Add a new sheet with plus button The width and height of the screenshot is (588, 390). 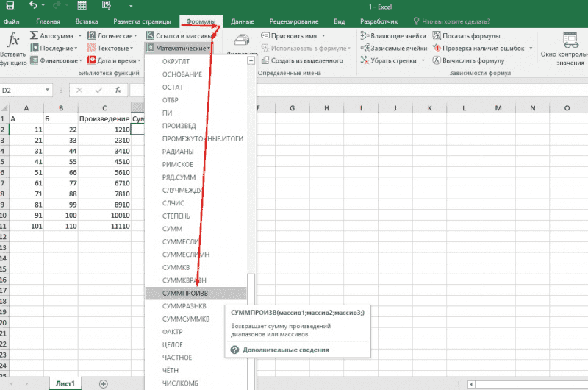pyautogui.click(x=103, y=384)
